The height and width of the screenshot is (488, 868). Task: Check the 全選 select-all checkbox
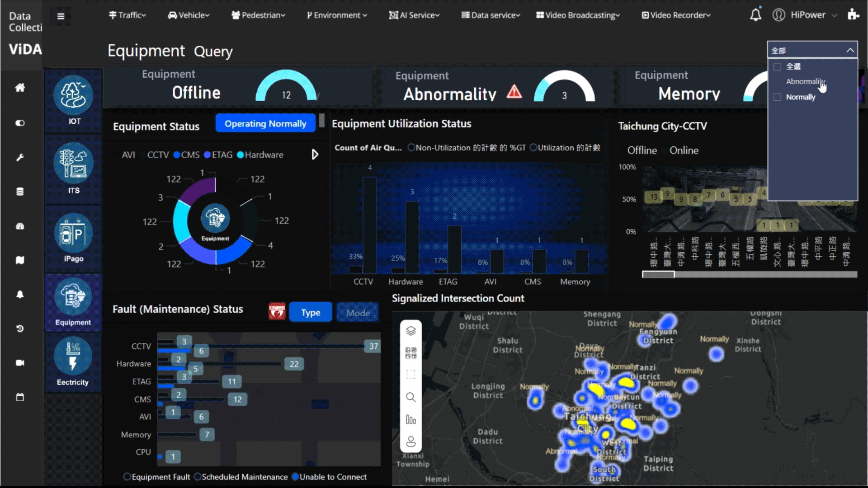[x=777, y=67]
